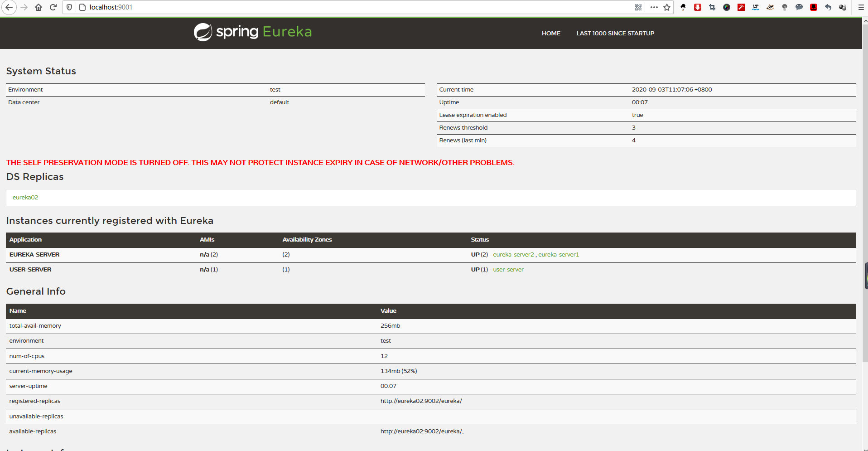Open the eureka02 replica link
The height and width of the screenshot is (451, 868).
(25, 198)
